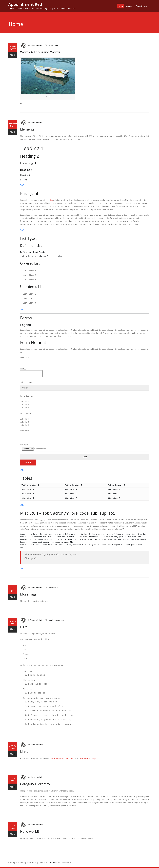The width and height of the screenshot is (159, 868).
Task: Open the boat photo thumbnail
Action: click(48, 76)
